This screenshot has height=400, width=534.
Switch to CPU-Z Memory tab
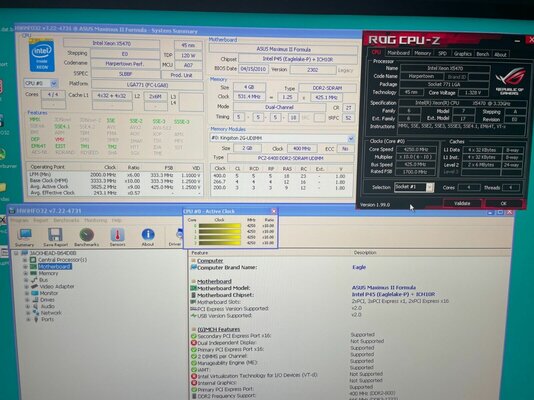point(423,53)
